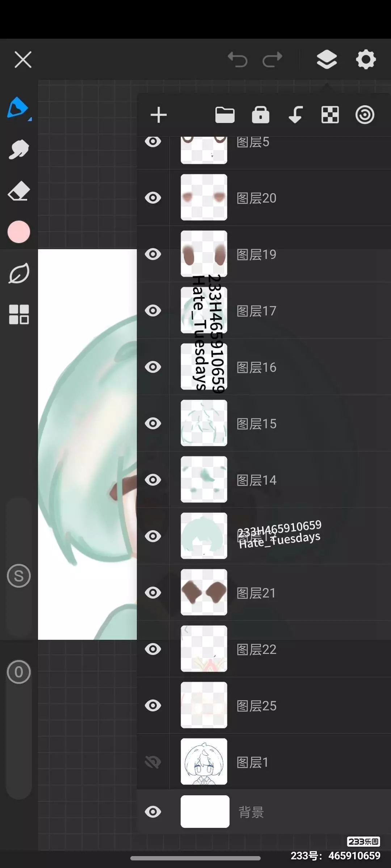Click the clipping mask arrow icon

pyautogui.click(x=296, y=115)
